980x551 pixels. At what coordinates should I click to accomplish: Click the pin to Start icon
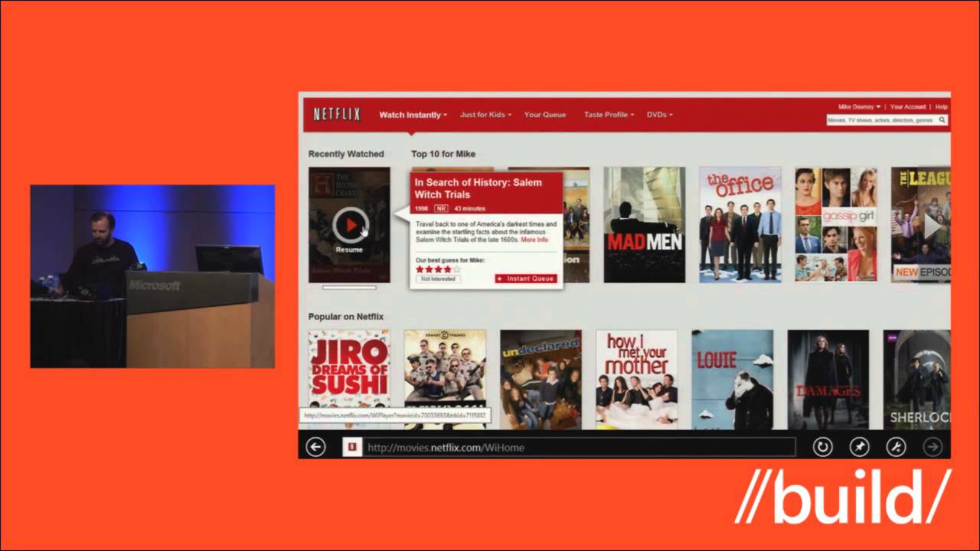coord(859,448)
